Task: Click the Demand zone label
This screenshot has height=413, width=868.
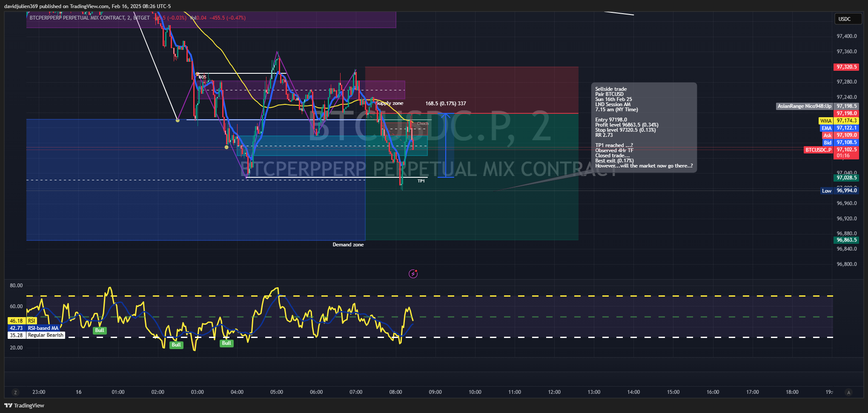Action: click(x=348, y=245)
